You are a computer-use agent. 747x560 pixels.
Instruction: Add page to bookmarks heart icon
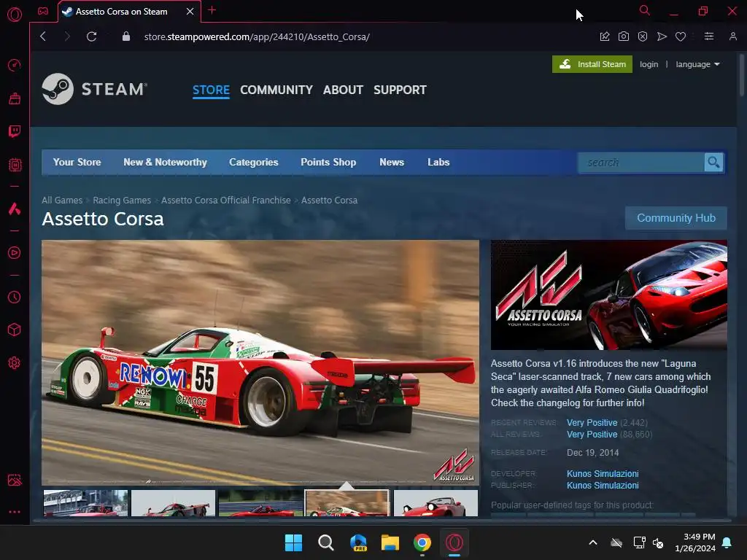[681, 36]
